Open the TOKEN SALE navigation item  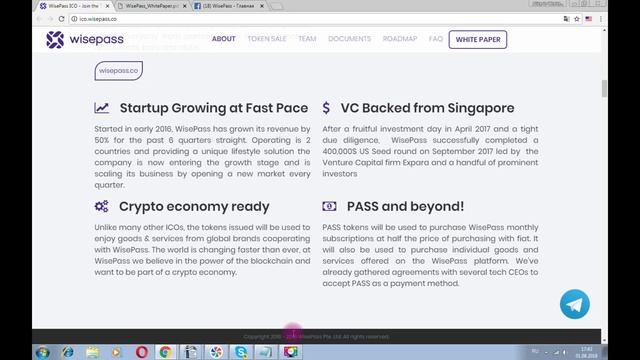(267, 39)
